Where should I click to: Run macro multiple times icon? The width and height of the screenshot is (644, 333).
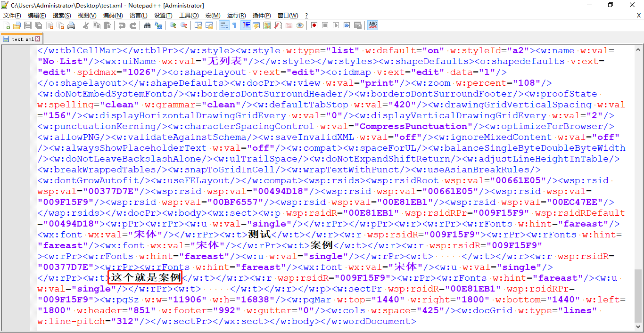[347, 25]
